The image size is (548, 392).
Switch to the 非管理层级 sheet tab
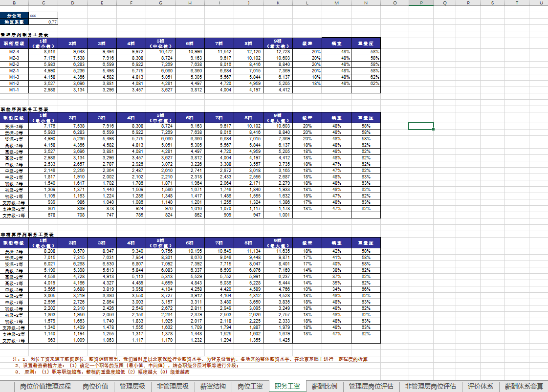click(x=173, y=386)
